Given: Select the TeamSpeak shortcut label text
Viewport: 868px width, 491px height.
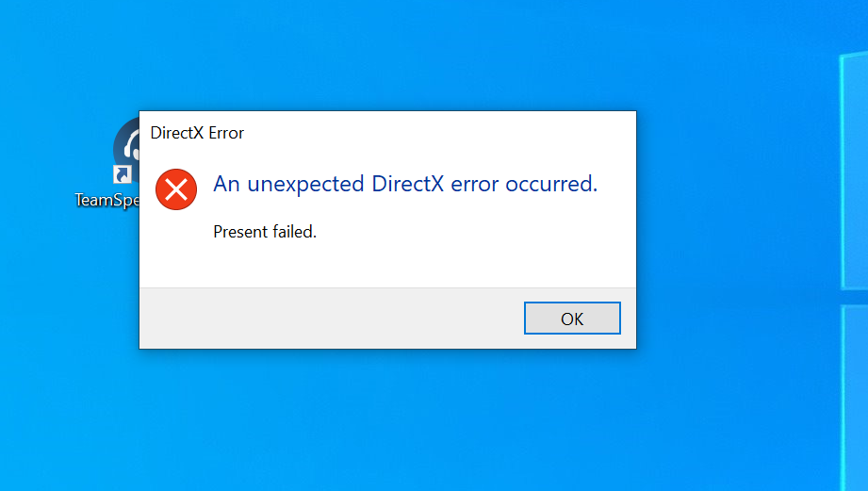Looking at the screenshot, I should point(106,200).
